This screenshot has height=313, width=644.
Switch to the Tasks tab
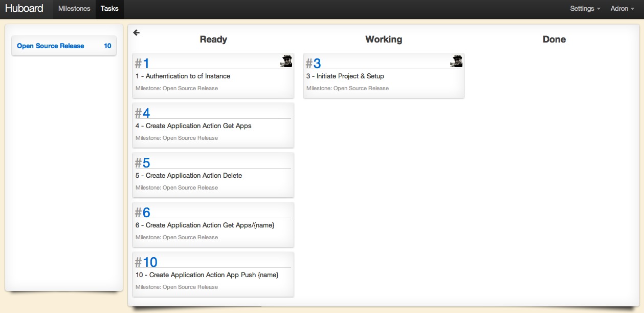(x=109, y=8)
